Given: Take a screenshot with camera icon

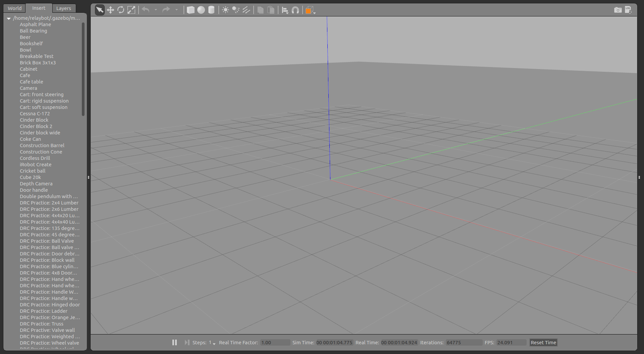Looking at the screenshot, I should (618, 10).
